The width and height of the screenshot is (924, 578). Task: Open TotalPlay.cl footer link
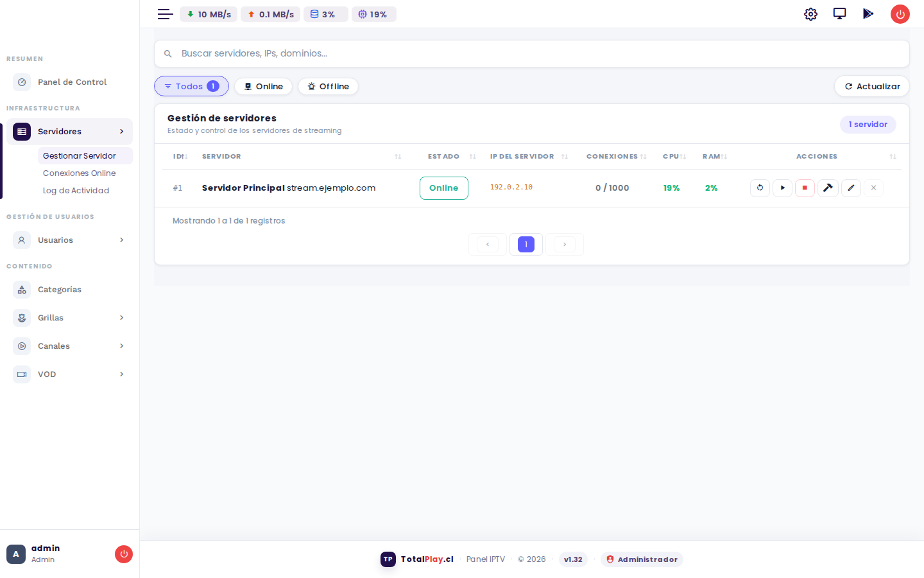click(427, 559)
